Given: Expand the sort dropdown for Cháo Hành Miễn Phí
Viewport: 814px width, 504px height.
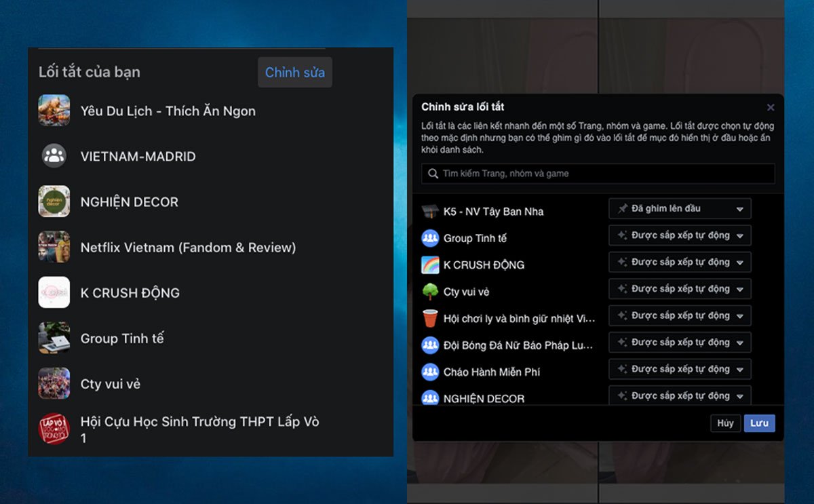Looking at the screenshot, I should click(680, 369).
